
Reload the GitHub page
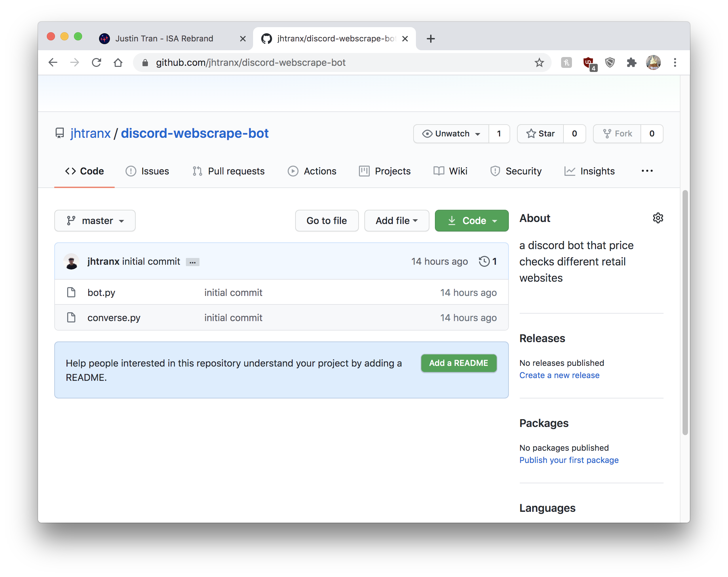point(96,62)
